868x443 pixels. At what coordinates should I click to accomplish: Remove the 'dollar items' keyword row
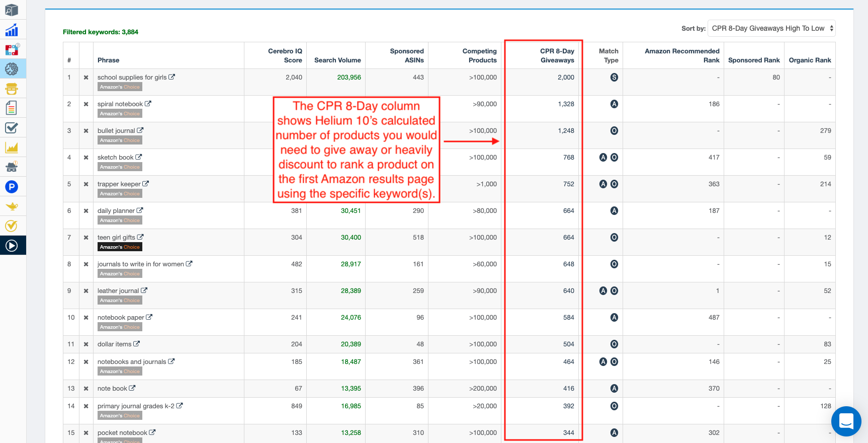coord(86,344)
